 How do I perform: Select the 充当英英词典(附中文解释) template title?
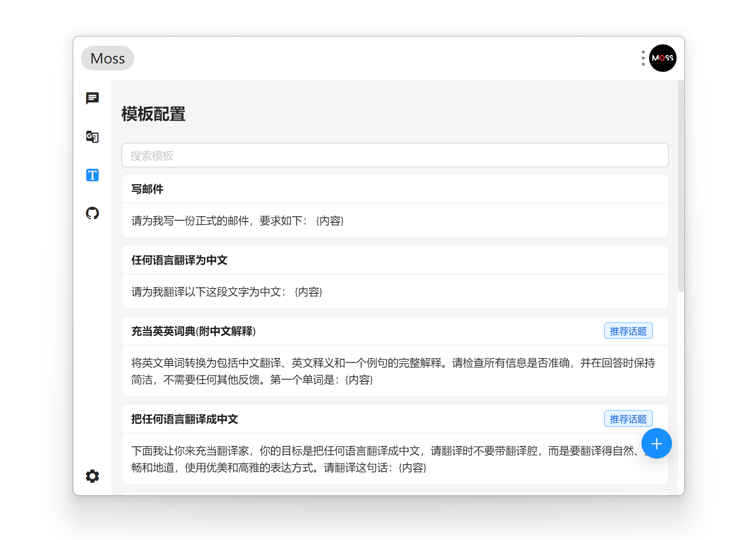(x=194, y=331)
